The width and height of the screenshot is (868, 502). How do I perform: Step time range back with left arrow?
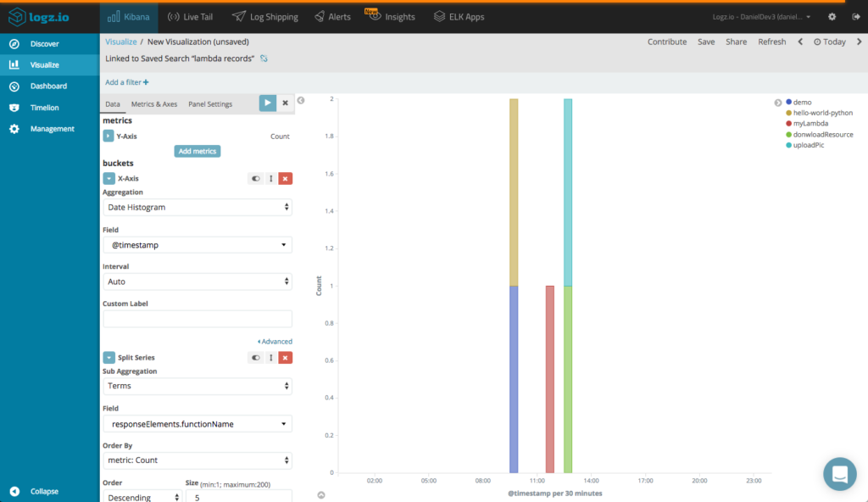point(800,42)
